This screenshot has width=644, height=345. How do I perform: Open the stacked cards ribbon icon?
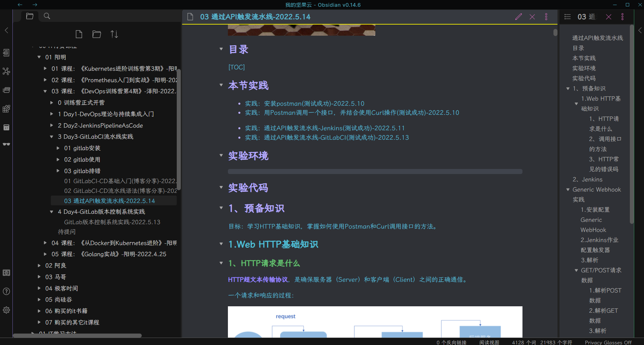coord(6,90)
